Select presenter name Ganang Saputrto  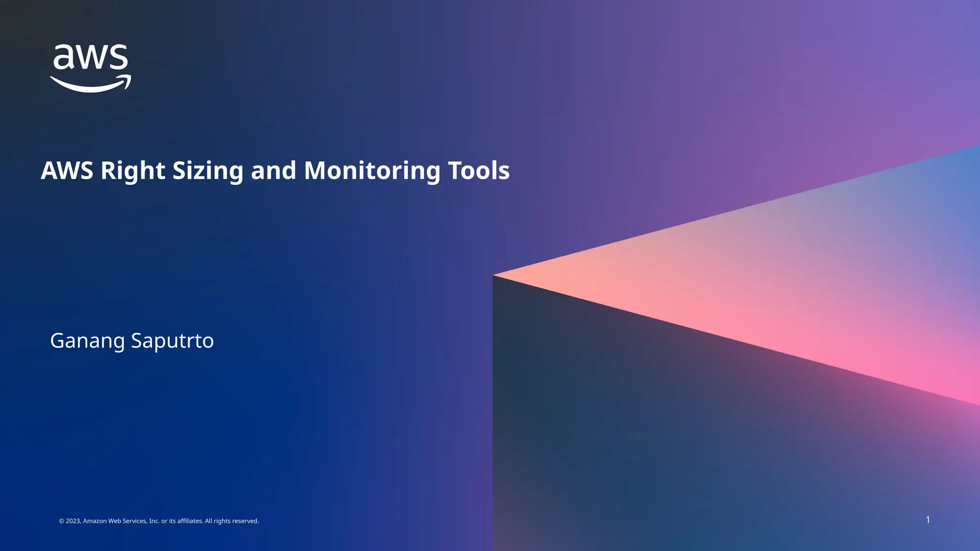[132, 341]
